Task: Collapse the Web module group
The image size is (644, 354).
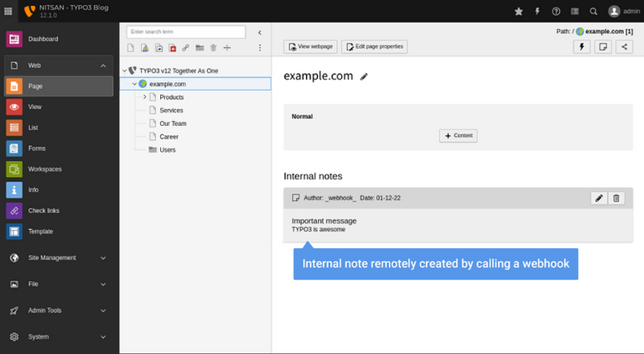Action: click(103, 65)
